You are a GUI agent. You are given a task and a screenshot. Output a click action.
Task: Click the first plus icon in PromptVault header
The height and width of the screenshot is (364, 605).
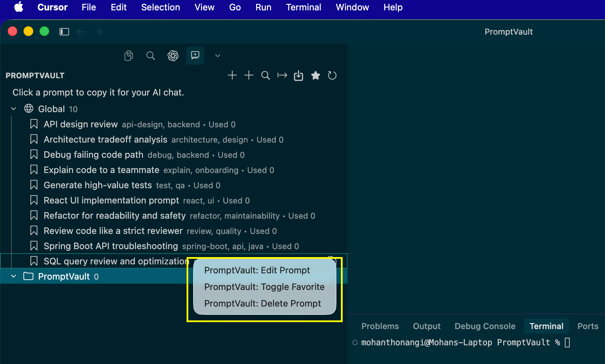(x=232, y=75)
